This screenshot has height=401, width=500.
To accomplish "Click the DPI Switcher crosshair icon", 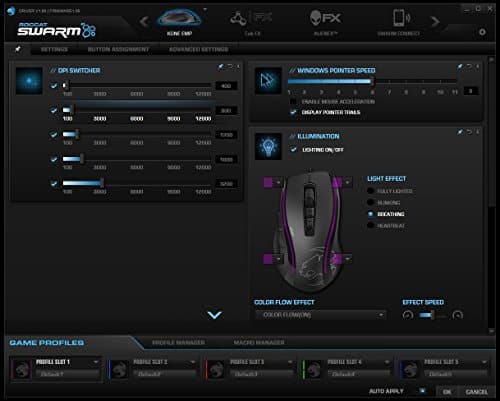I will point(29,81).
